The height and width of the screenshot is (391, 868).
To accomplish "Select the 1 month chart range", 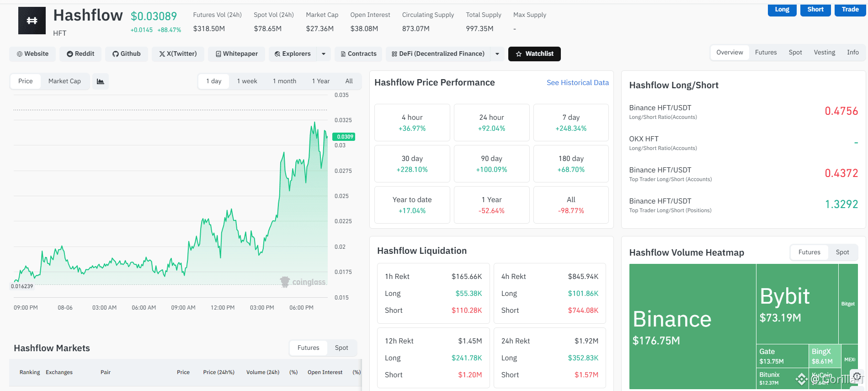I will [x=284, y=81].
